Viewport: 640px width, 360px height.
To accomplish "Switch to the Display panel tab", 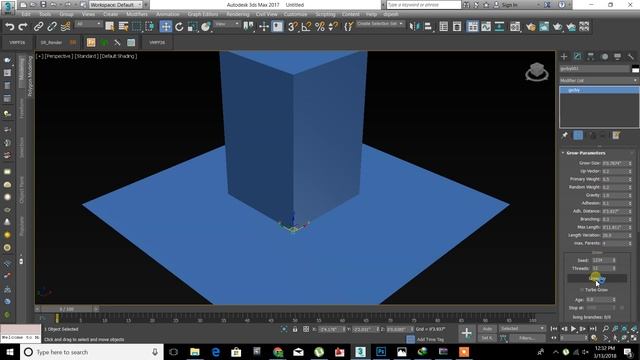I will (618, 57).
